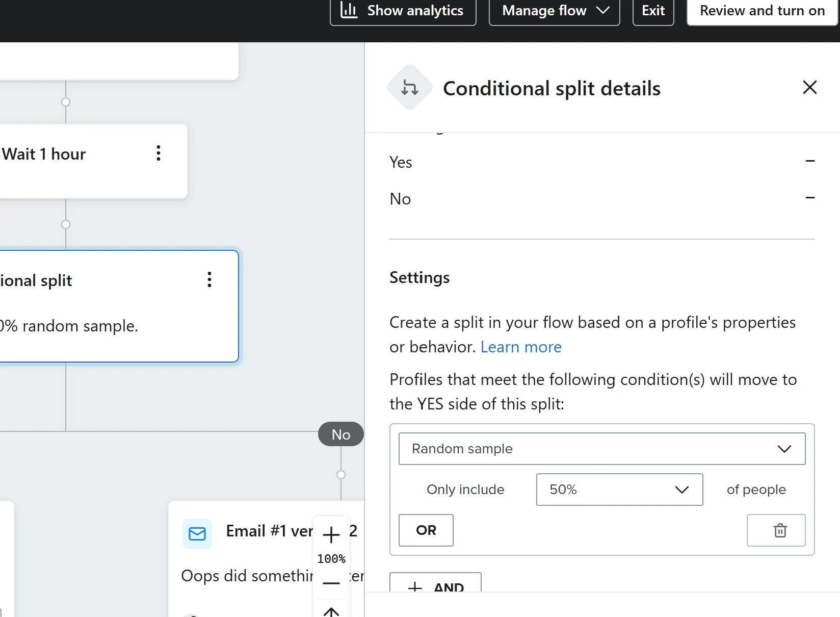Click the conditional split icon in header
The width and height of the screenshot is (840, 617).
(410, 88)
